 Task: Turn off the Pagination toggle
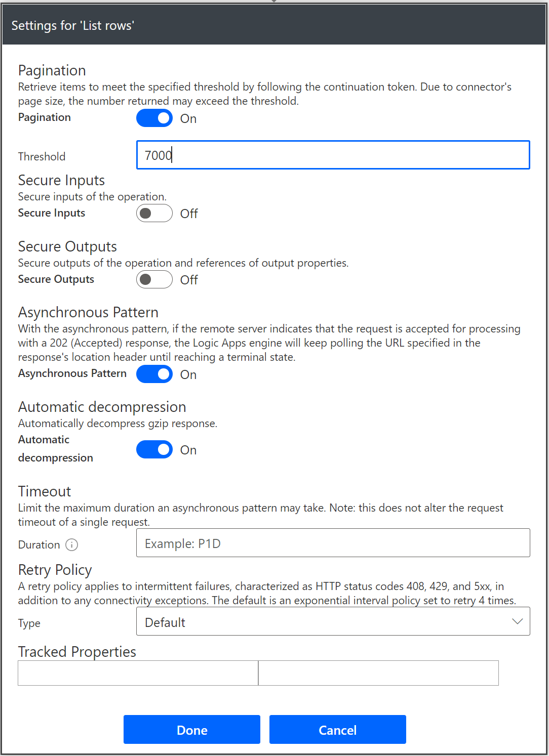pyautogui.click(x=154, y=118)
